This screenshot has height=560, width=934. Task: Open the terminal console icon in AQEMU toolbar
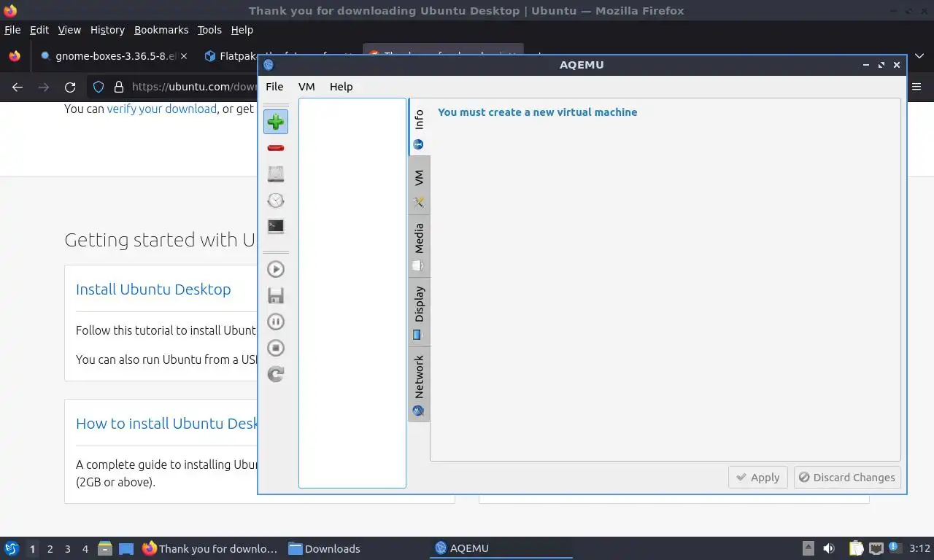[276, 226]
